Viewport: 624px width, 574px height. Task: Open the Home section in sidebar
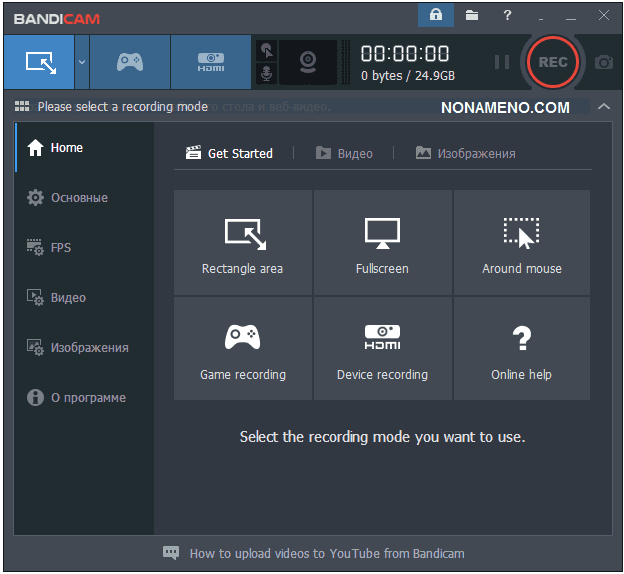[x=67, y=148]
